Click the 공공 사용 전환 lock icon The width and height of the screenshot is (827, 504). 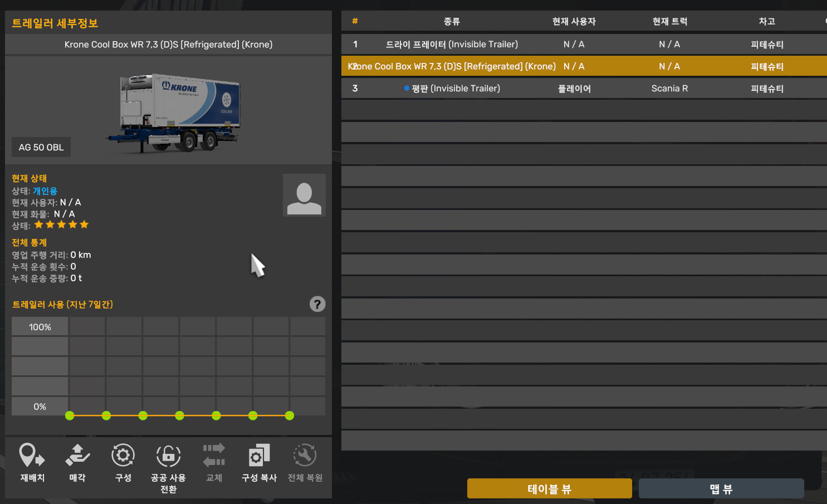click(x=168, y=456)
